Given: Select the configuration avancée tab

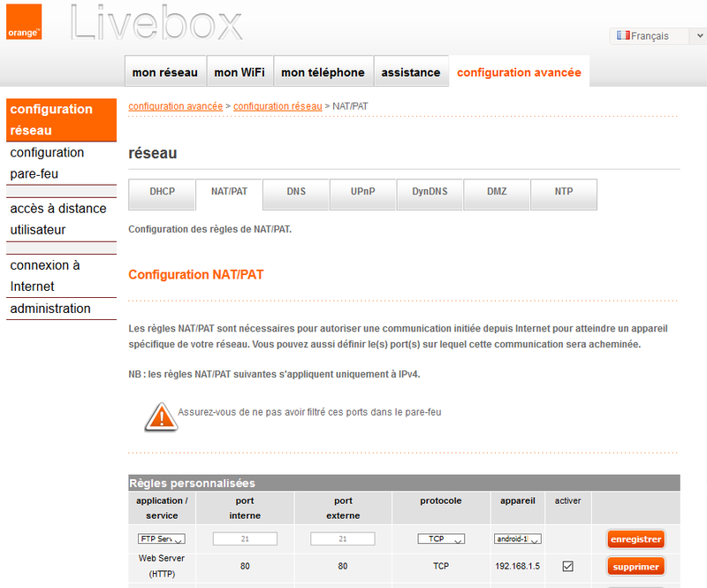Looking at the screenshot, I should [x=519, y=73].
